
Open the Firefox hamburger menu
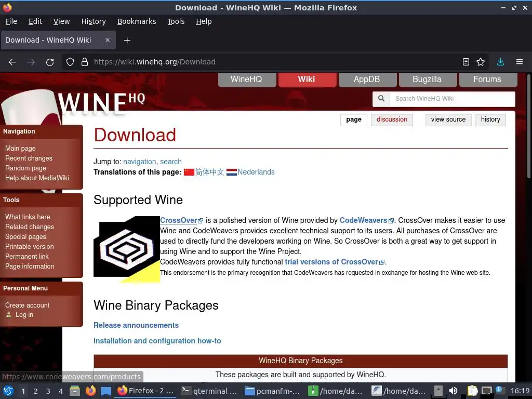(x=520, y=62)
